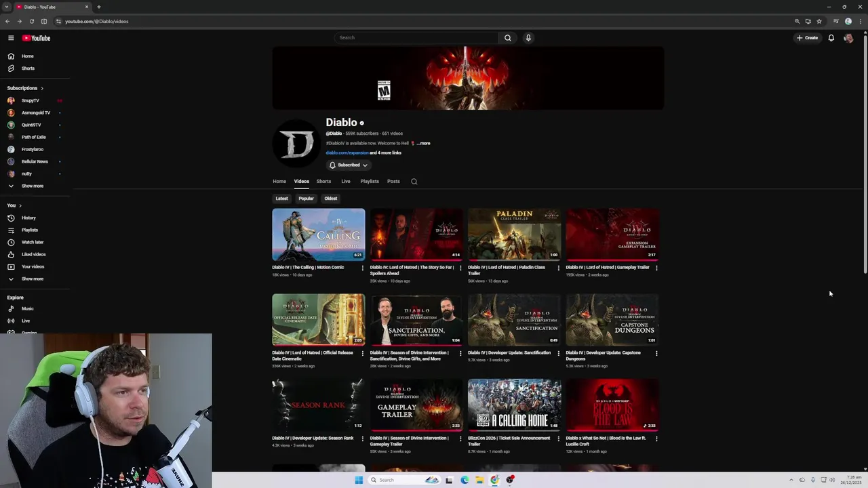Switch to the channel Home tab
The width and height of the screenshot is (868, 488).
coord(279,182)
